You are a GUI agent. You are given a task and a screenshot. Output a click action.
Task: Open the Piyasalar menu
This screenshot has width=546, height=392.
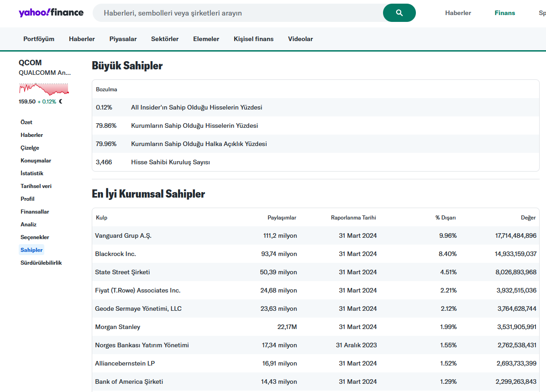123,39
